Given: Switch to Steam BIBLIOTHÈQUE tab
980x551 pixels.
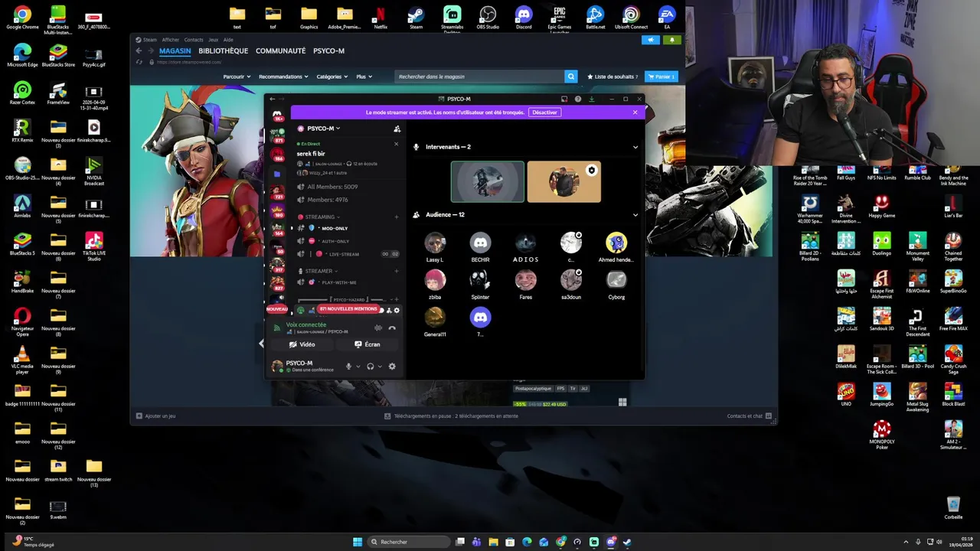Looking at the screenshot, I should pyautogui.click(x=224, y=51).
